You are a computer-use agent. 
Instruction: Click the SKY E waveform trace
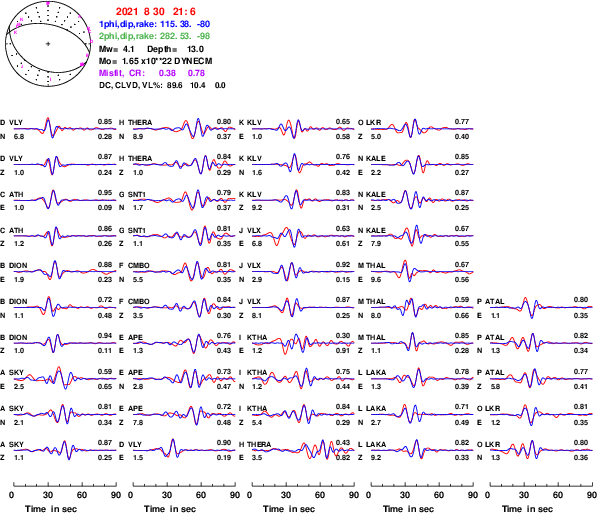tap(65, 378)
